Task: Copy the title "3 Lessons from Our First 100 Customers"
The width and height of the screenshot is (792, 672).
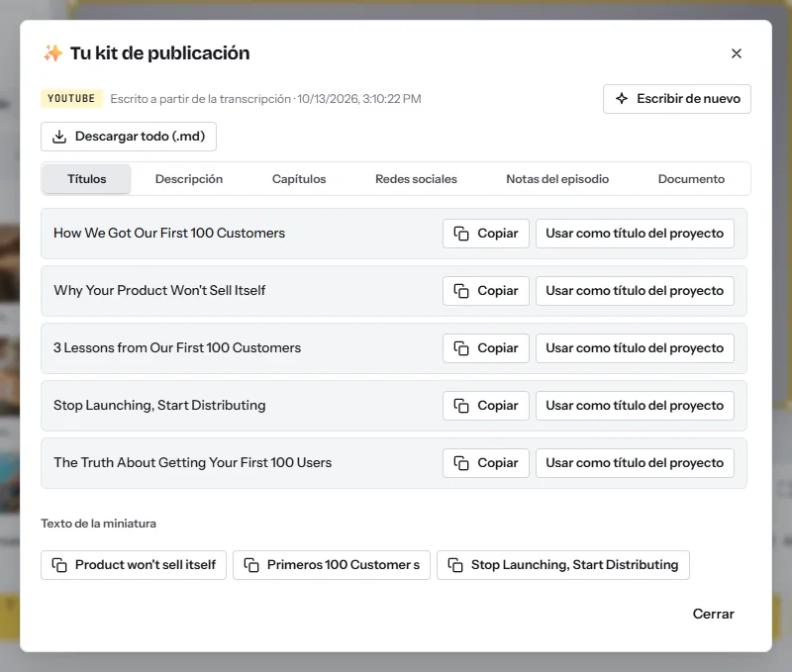Action: click(485, 348)
